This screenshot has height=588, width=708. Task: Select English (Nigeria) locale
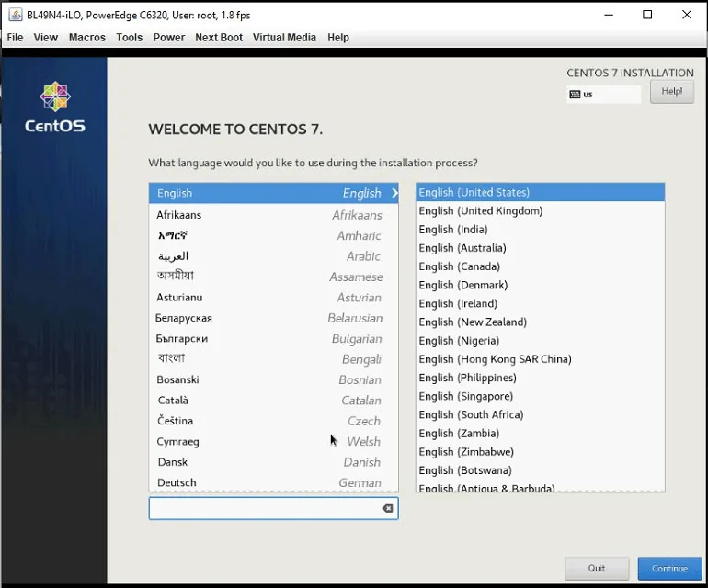point(540,340)
